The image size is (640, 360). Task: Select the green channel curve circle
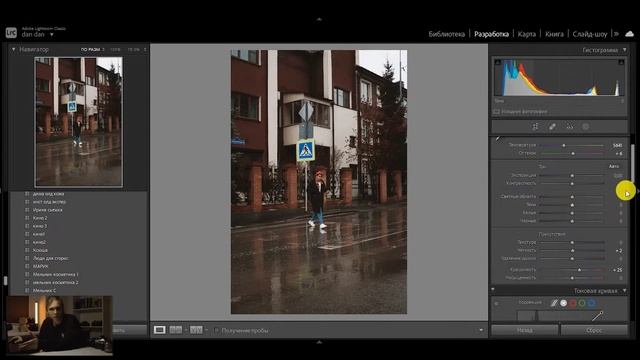582,303
